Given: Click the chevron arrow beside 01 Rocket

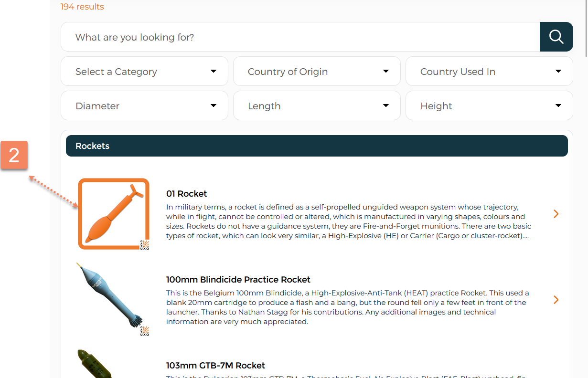Looking at the screenshot, I should [x=556, y=214].
